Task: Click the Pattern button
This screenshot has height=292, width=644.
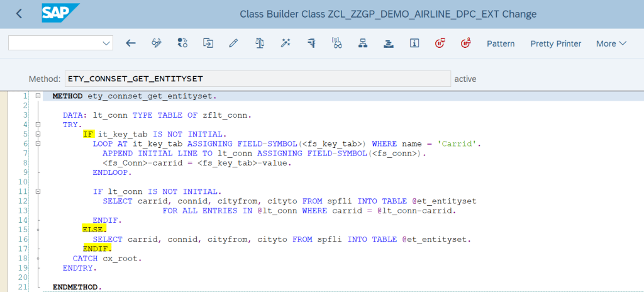Action: click(x=501, y=43)
